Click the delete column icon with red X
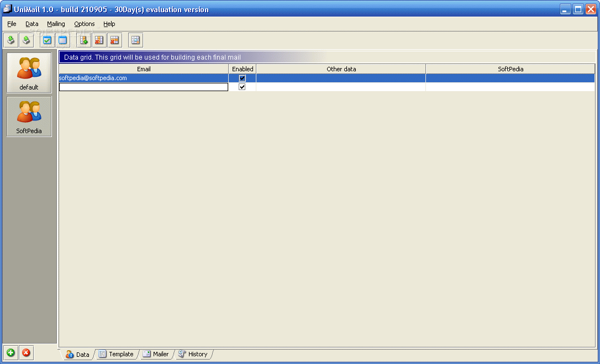This screenshot has width=600, height=364. (x=99, y=40)
